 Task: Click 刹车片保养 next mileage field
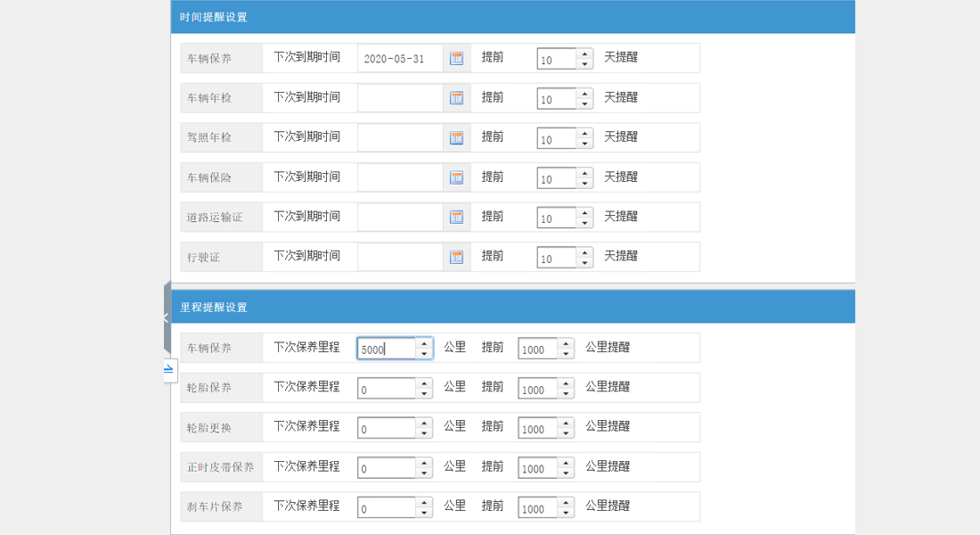point(387,507)
